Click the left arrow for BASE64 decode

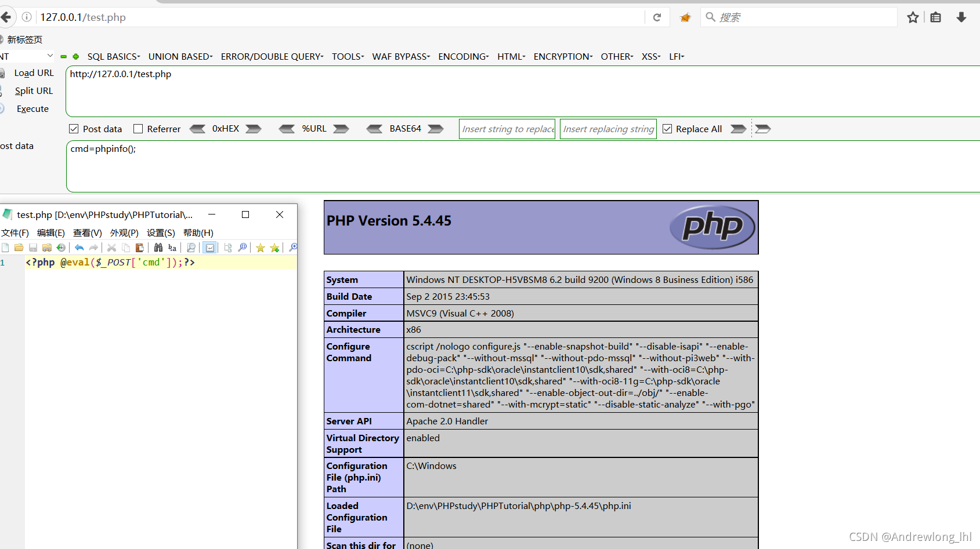click(x=374, y=129)
